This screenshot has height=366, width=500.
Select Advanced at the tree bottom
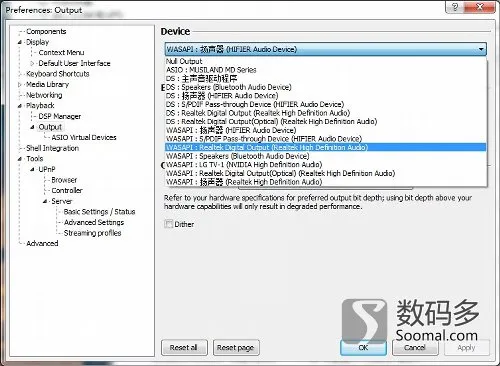42,243
